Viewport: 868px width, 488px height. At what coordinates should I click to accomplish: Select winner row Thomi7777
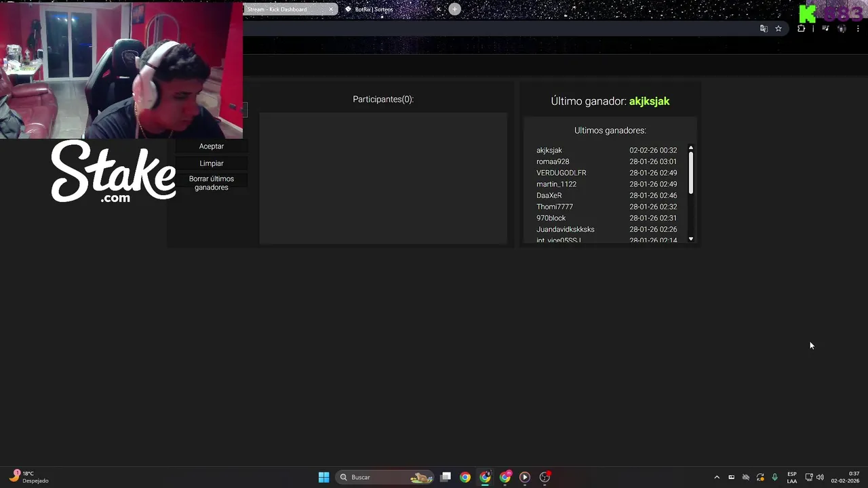coord(606,207)
